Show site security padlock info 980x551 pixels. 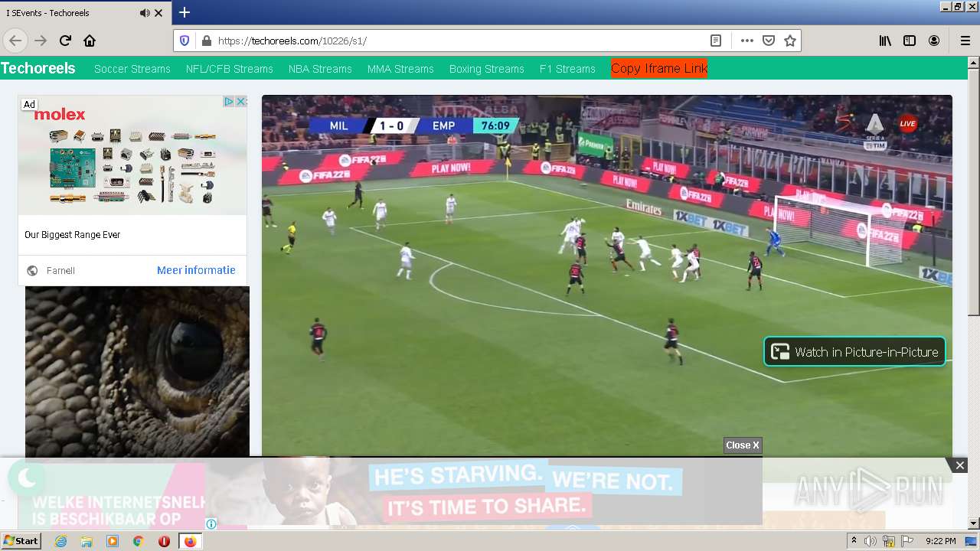coord(205,41)
